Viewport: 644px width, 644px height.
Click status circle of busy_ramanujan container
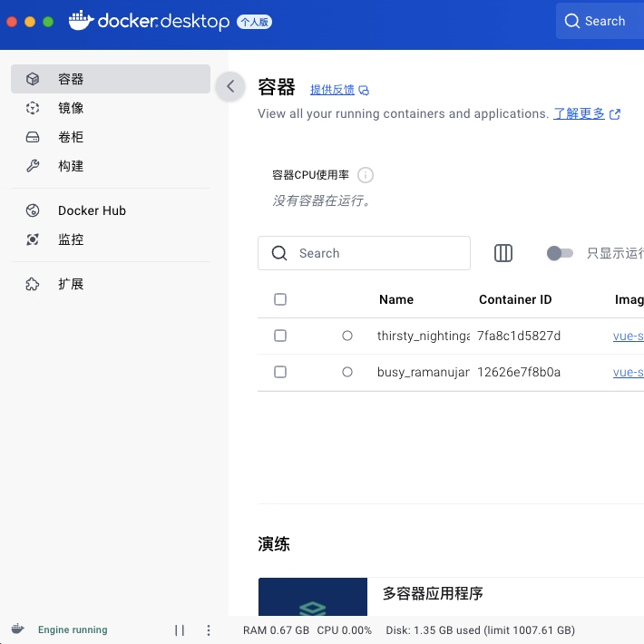pyautogui.click(x=347, y=372)
